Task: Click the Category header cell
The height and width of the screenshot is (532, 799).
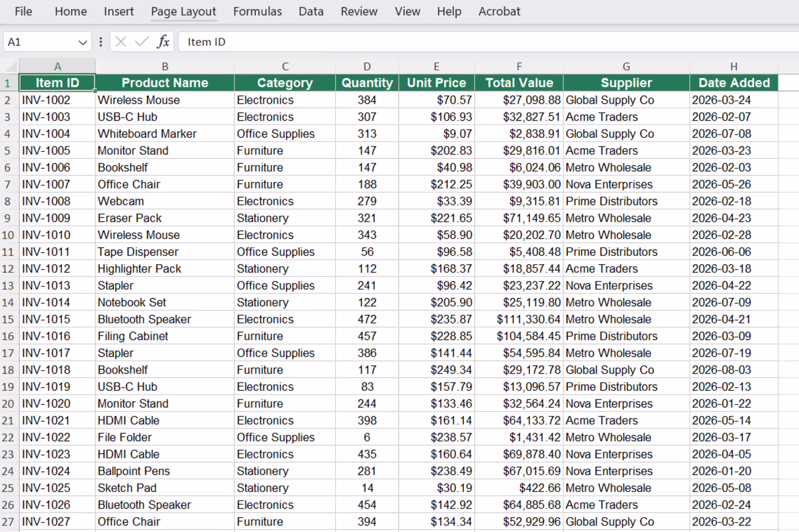Action: 285,83
